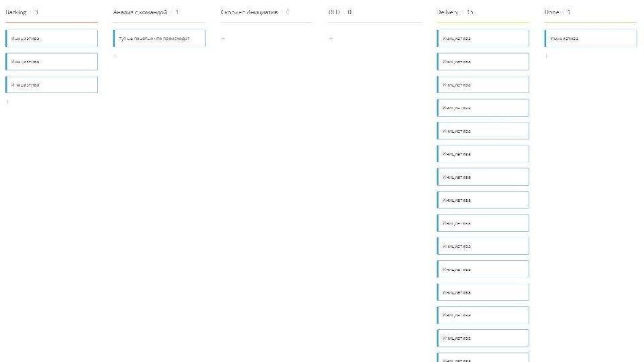Image resolution: width=644 pixels, height=362 pixels.
Task: Click the third card in Delivery column
Action: coord(483,84)
